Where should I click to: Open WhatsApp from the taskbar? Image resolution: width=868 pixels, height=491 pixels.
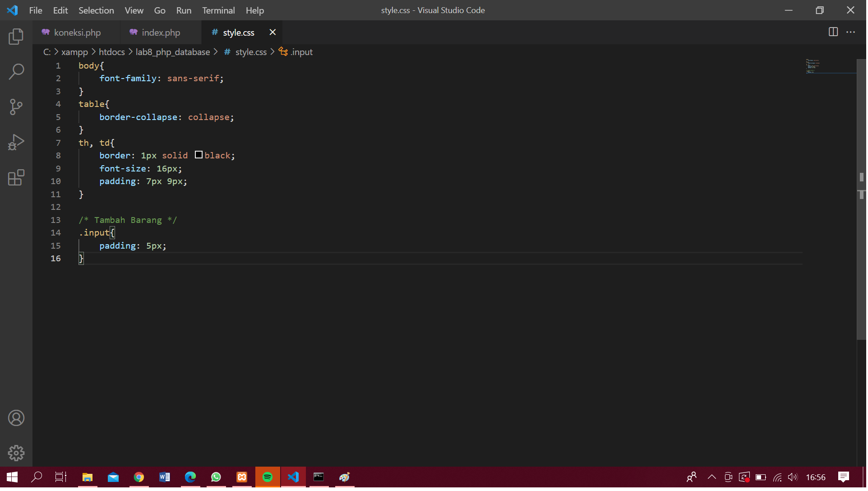coord(216,478)
